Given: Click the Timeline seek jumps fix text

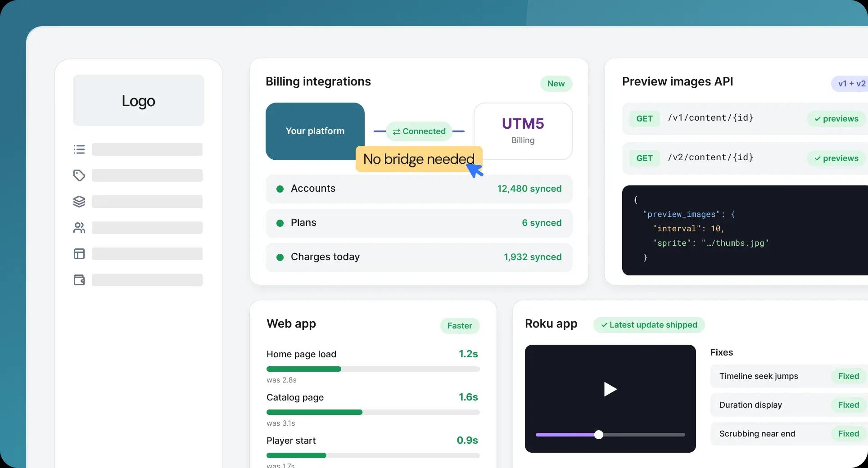Looking at the screenshot, I should (x=759, y=376).
